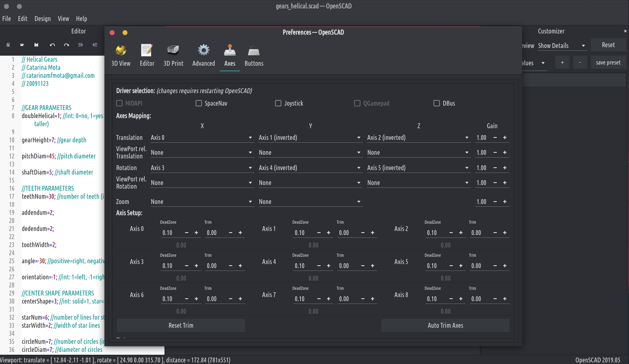The width and height of the screenshot is (629, 364).
Task: Click the Reset button in Customizer
Action: click(x=608, y=45)
